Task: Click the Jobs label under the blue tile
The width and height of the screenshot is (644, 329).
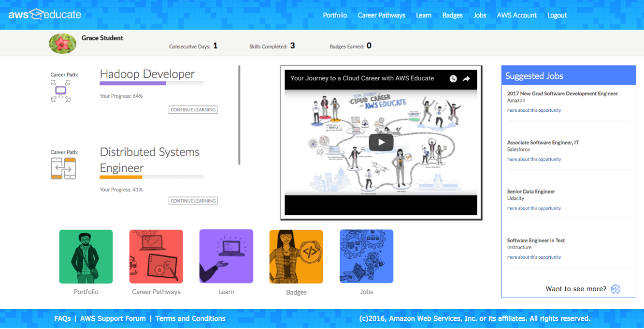Action: [x=366, y=292]
